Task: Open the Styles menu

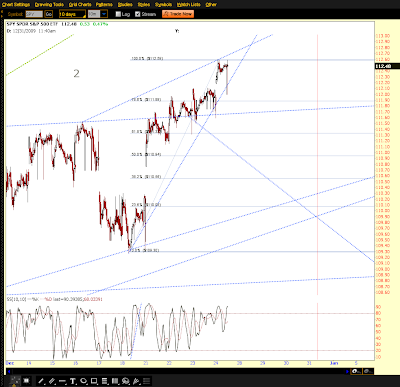Action: [144, 4]
